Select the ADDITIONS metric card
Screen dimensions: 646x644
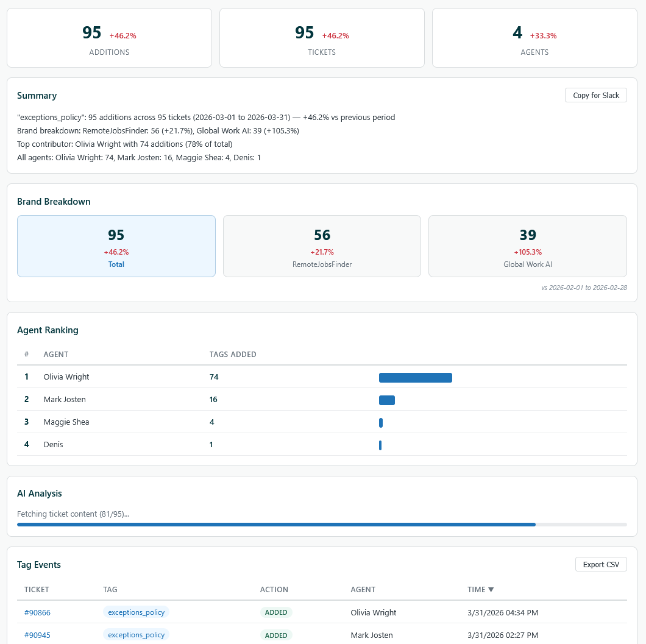coord(109,37)
